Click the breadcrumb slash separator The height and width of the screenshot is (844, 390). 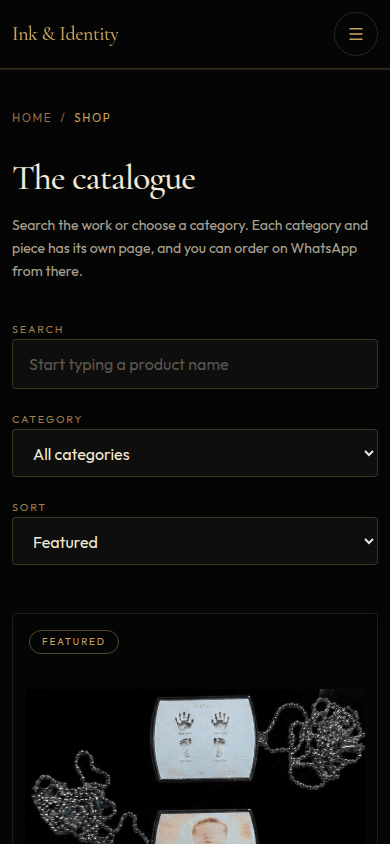(x=63, y=117)
